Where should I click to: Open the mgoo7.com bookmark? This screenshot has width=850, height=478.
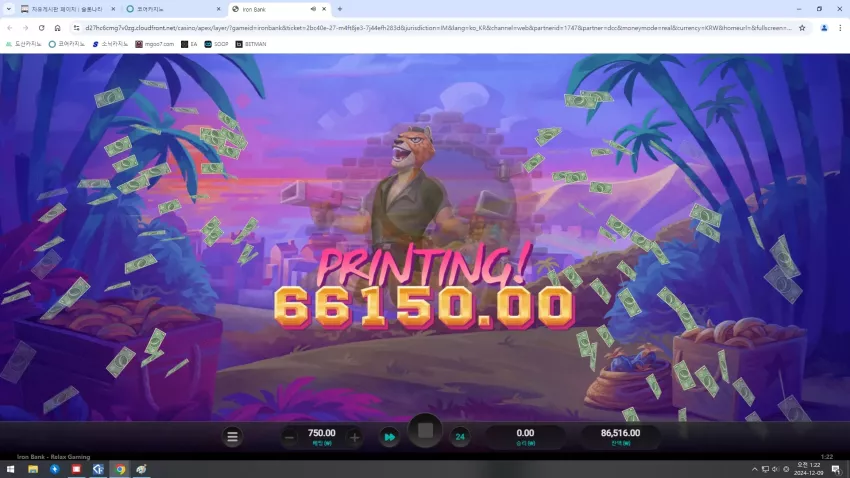[x=155, y=44]
